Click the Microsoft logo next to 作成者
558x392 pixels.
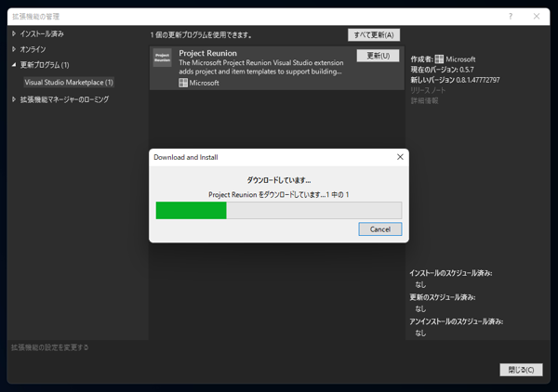tap(439, 59)
